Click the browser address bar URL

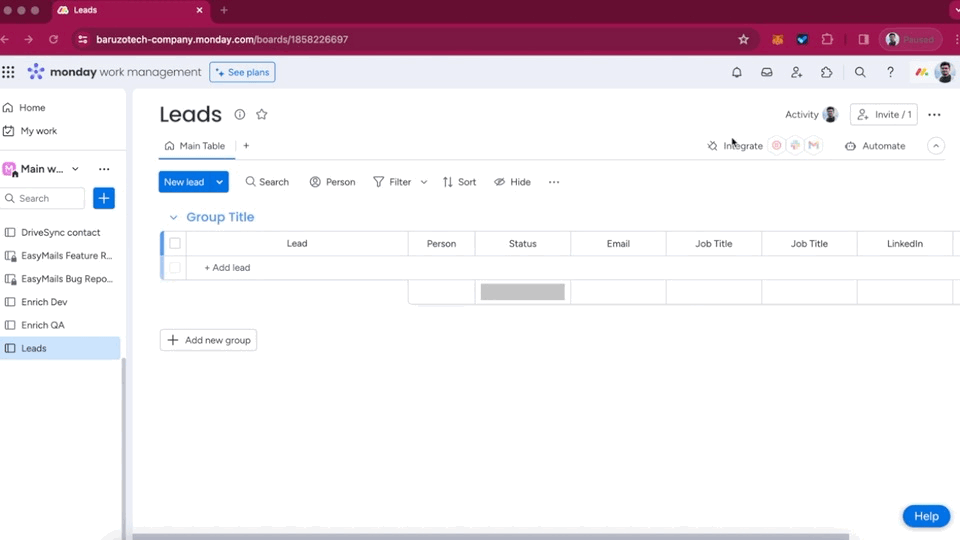tap(222, 39)
